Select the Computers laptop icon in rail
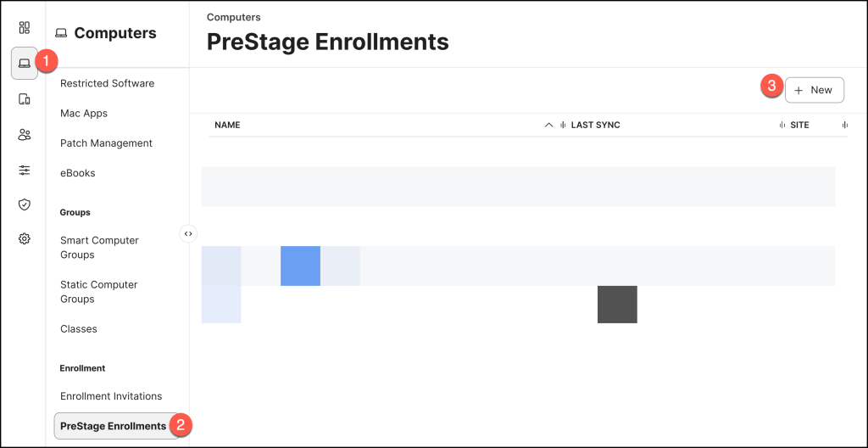This screenshot has height=448, width=868. tap(25, 64)
